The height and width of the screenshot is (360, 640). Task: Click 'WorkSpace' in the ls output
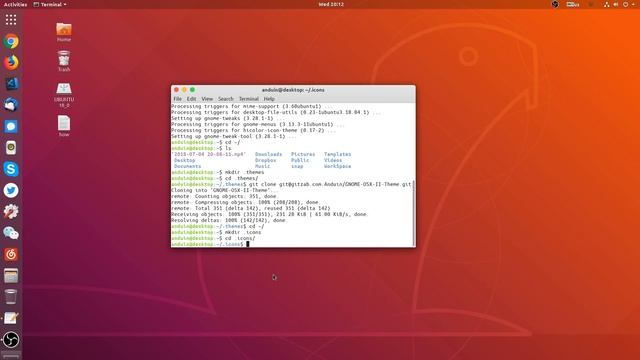(338, 167)
